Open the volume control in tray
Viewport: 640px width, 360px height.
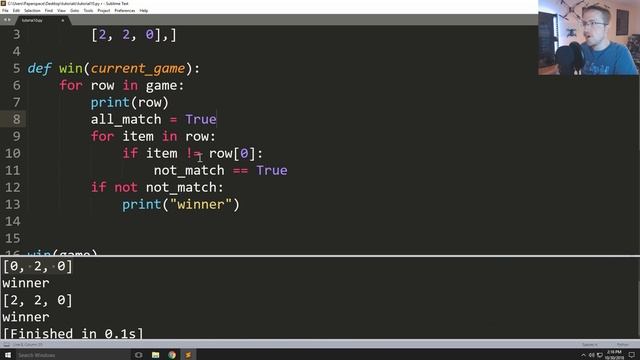(x=591, y=356)
